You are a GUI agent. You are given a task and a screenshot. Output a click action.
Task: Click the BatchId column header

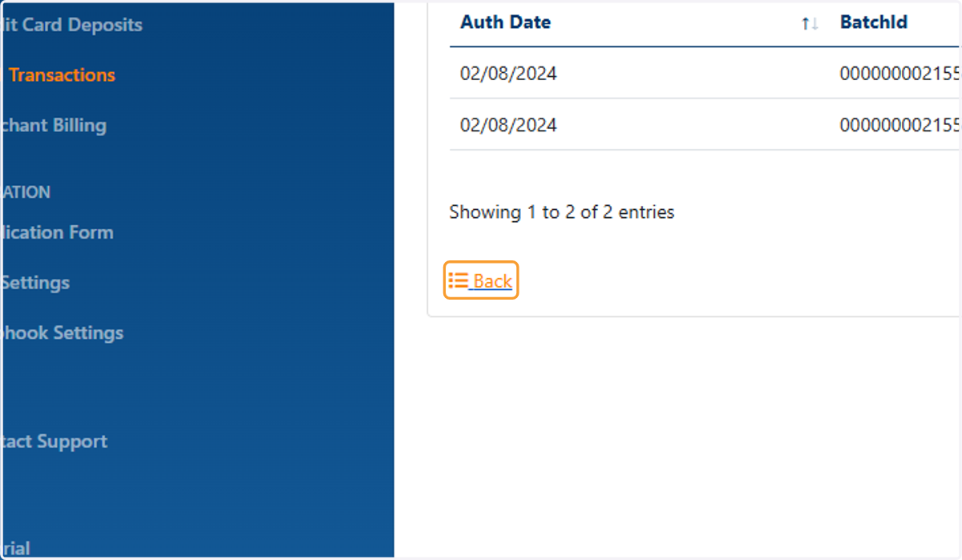click(x=874, y=22)
